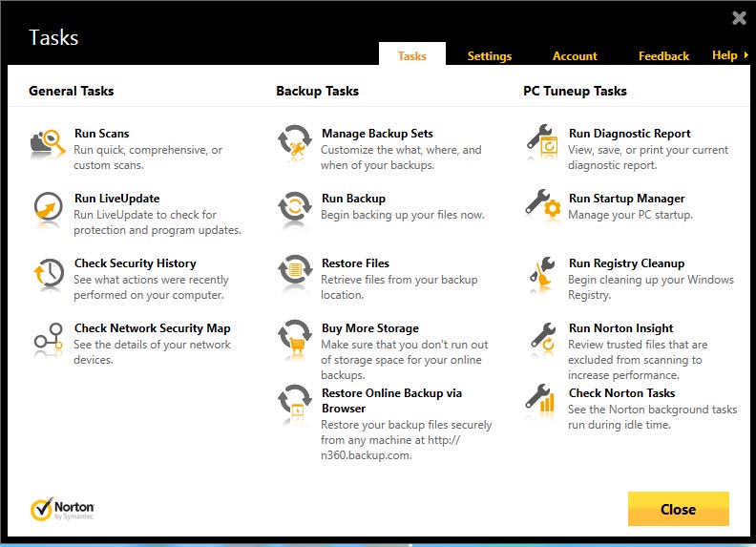Click the Run Backup circular arrows icon

point(295,206)
